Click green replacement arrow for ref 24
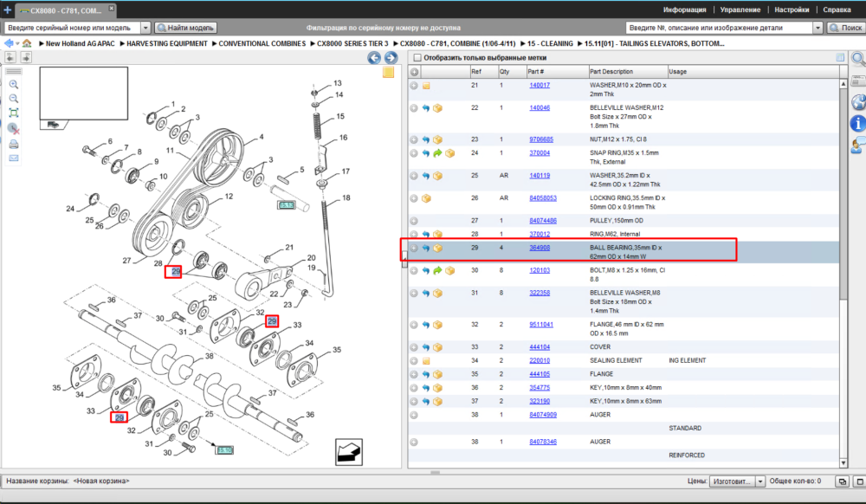This screenshot has height=504, width=866. (437, 153)
